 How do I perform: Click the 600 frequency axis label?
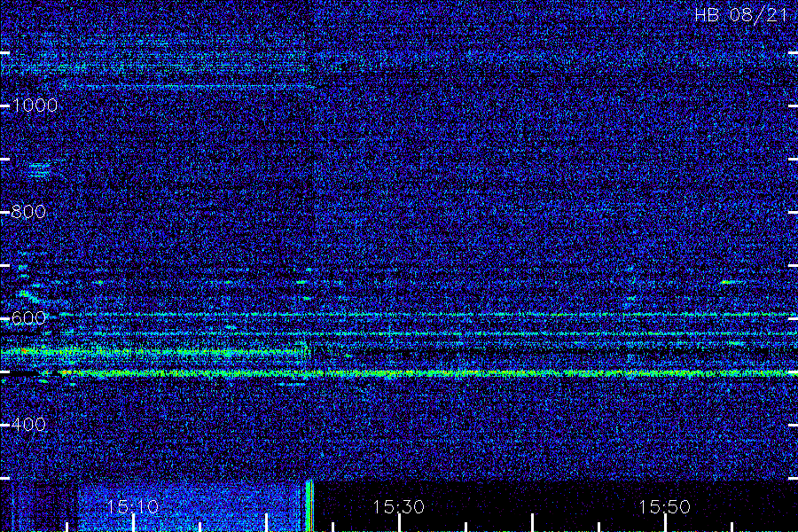click(x=28, y=318)
